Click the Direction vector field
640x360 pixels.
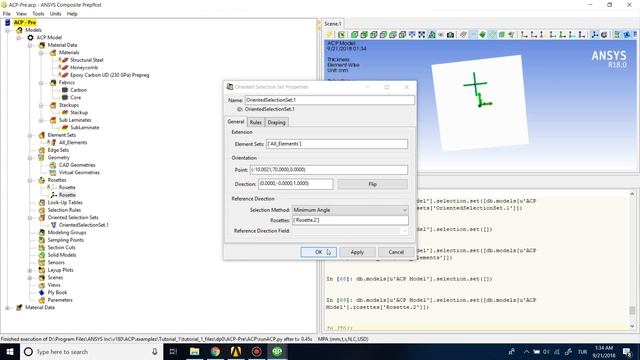[x=296, y=184]
